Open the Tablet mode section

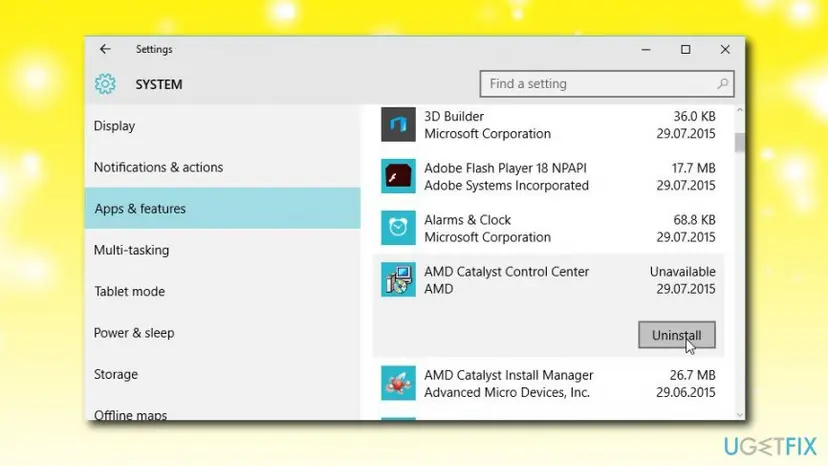click(x=222, y=291)
